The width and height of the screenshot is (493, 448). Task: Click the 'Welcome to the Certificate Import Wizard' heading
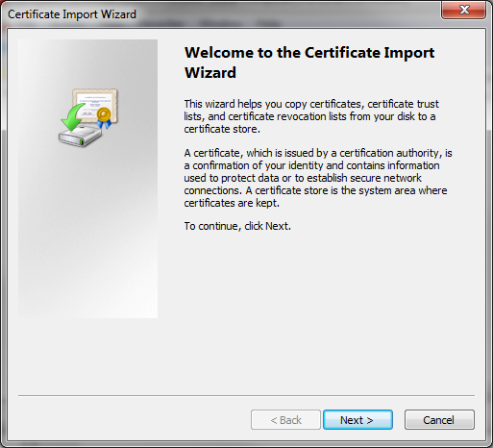tap(309, 62)
